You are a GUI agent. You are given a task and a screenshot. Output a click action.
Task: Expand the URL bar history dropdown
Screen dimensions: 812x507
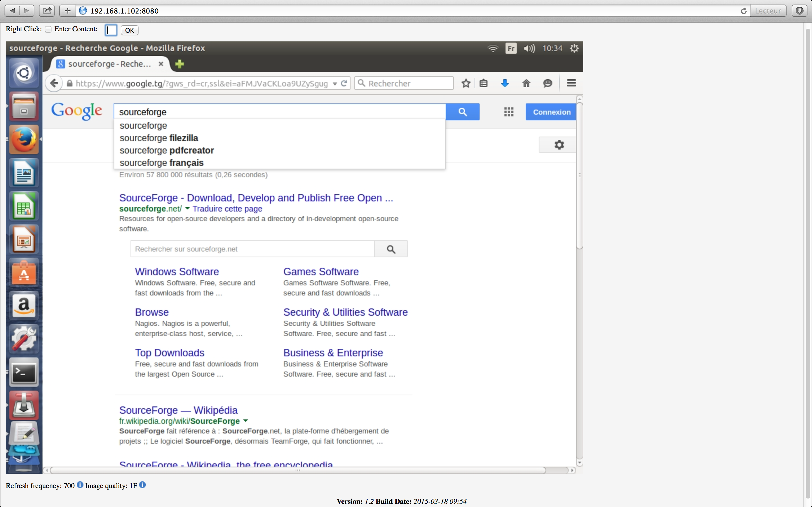click(x=335, y=84)
